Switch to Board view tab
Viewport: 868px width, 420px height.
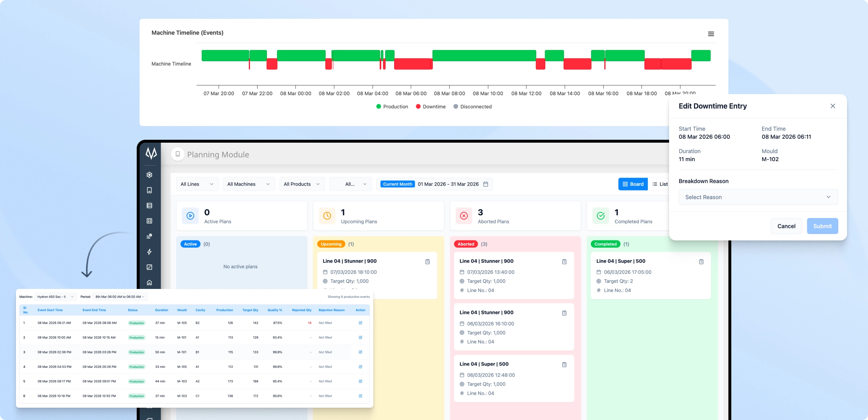(633, 184)
